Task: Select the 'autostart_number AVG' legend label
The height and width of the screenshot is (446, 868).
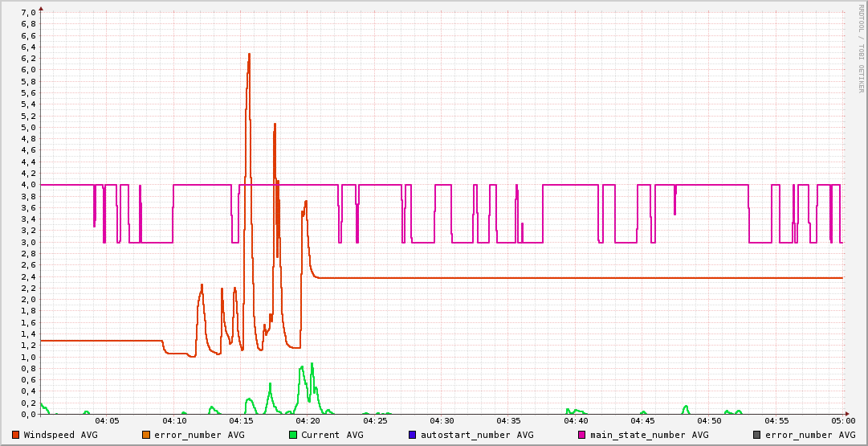Action: (477, 435)
